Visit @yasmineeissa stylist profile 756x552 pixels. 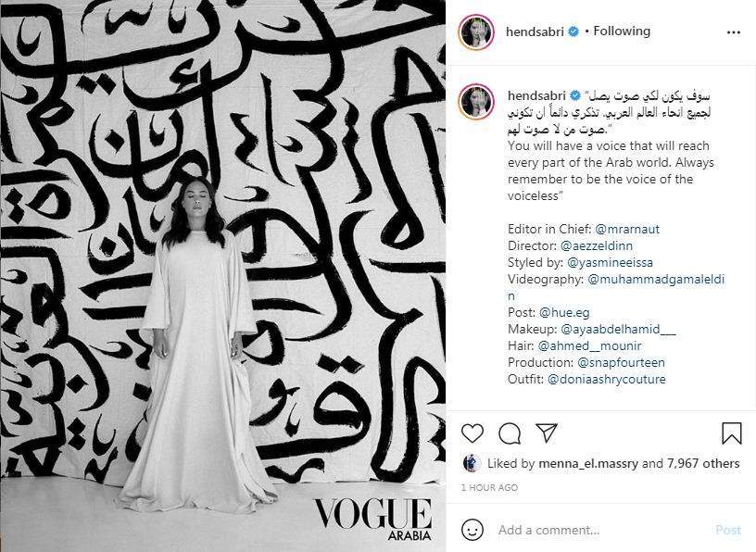[x=610, y=263]
